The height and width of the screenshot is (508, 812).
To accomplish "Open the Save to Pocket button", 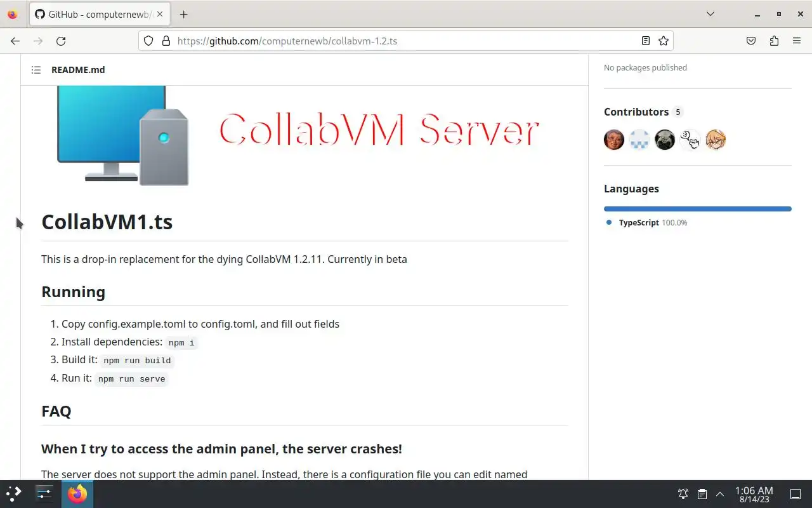I will tap(751, 41).
